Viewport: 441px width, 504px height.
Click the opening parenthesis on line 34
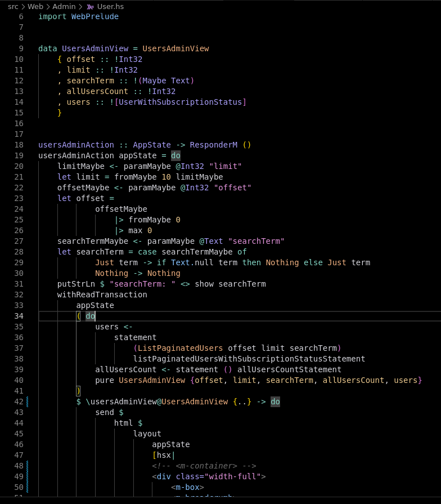[x=78, y=316]
